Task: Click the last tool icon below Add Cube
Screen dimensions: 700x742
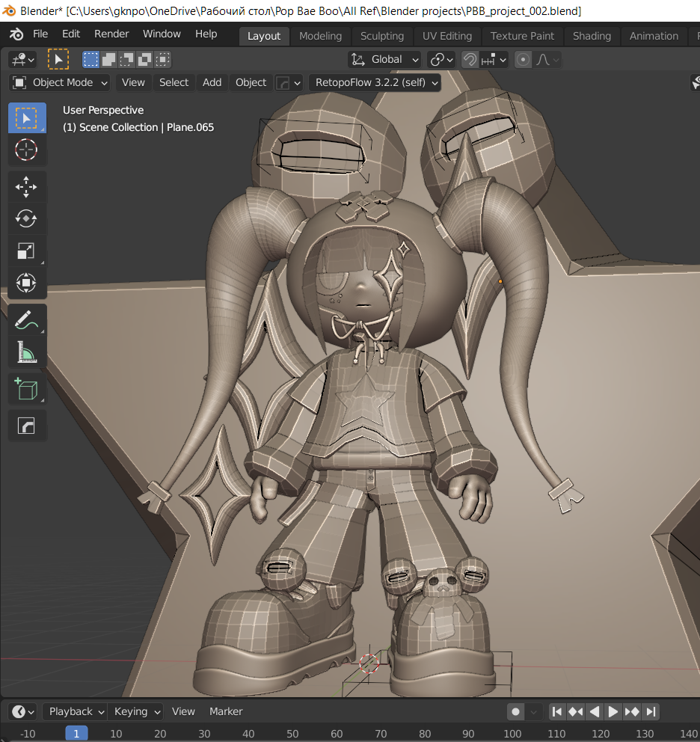Action: coord(27,426)
